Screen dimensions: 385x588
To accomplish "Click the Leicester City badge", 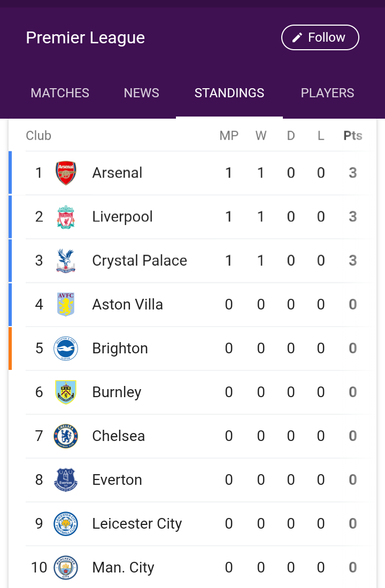I will (66, 524).
